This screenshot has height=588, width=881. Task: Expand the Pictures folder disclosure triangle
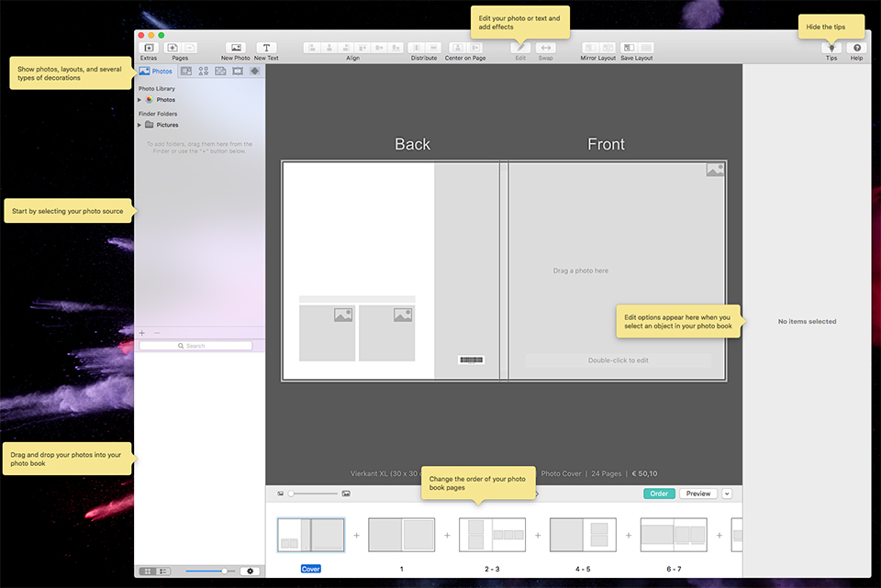(139, 126)
